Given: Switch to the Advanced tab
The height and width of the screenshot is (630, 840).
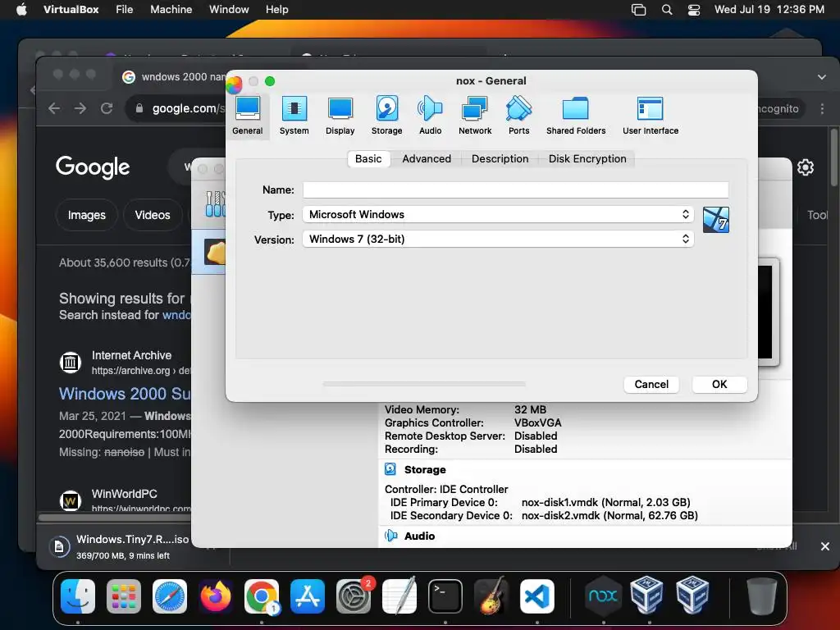Looking at the screenshot, I should [427, 158].
